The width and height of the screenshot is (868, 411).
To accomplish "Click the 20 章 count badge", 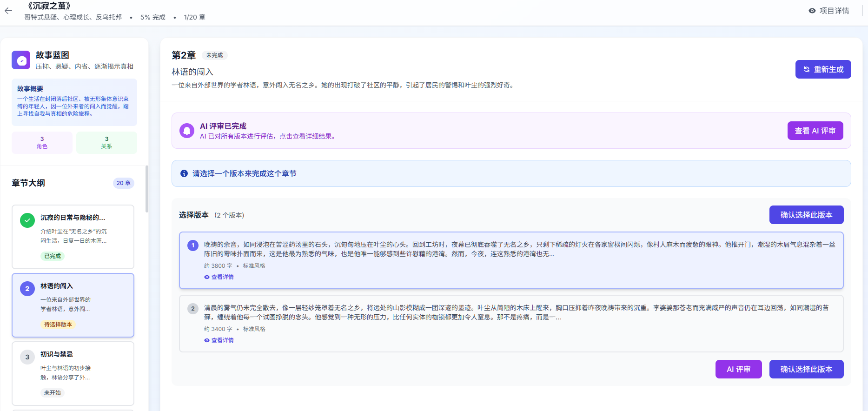I will tap(124, 183).
